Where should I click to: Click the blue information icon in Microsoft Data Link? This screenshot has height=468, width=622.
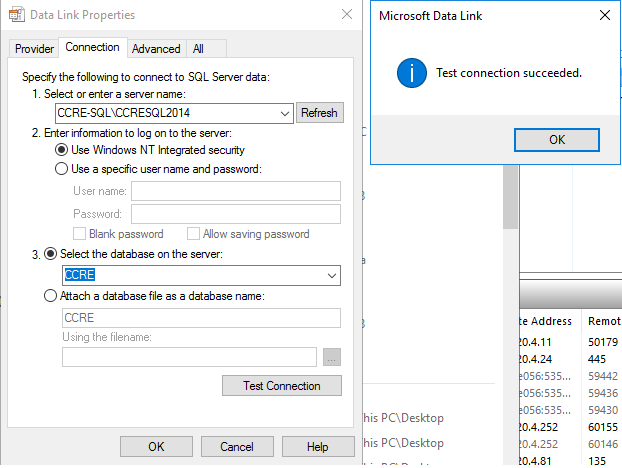point(412,73)
